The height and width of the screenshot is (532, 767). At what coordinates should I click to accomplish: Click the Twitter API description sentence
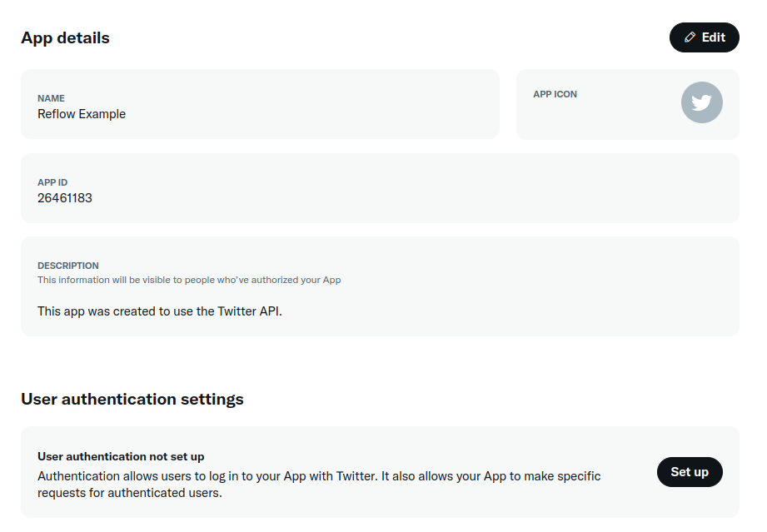[159, 311]
